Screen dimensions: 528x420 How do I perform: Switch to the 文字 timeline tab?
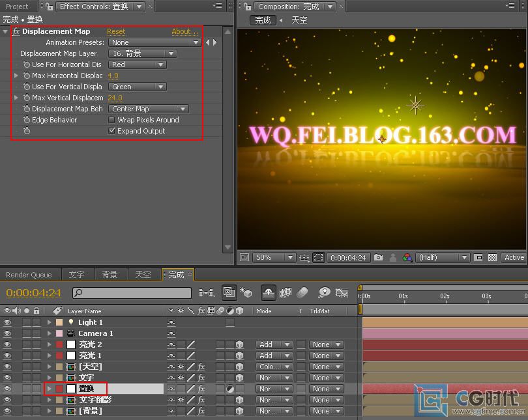77,275
